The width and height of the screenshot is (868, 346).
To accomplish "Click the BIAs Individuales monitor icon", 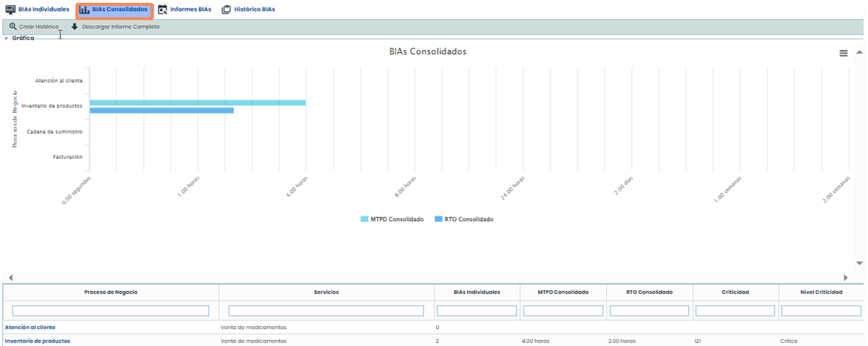I will pyautogui.click(x=10, y=10).
